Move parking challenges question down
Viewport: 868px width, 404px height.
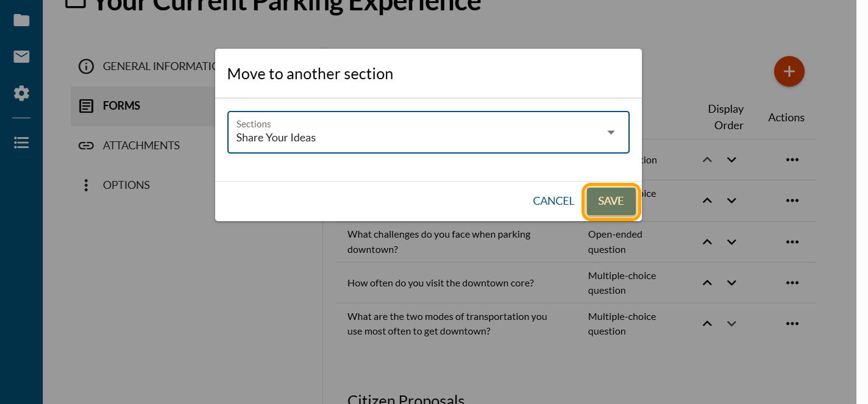731,242
